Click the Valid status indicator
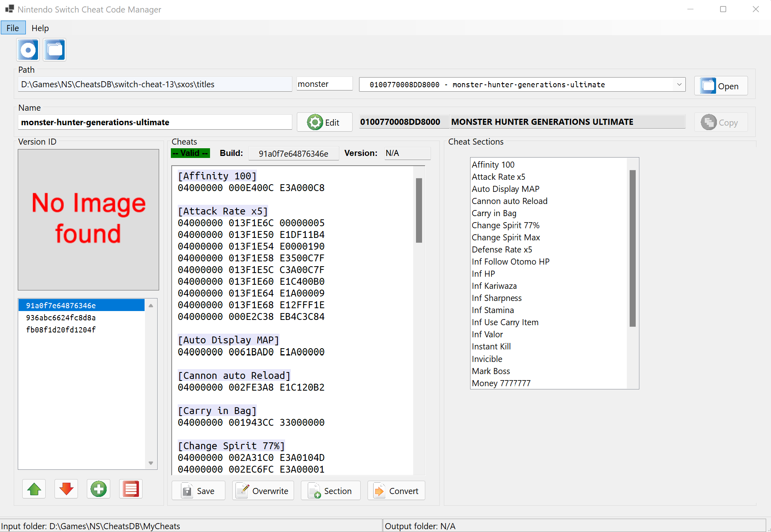The height and width of the screenshot is (532, 771). coord(190,153)
